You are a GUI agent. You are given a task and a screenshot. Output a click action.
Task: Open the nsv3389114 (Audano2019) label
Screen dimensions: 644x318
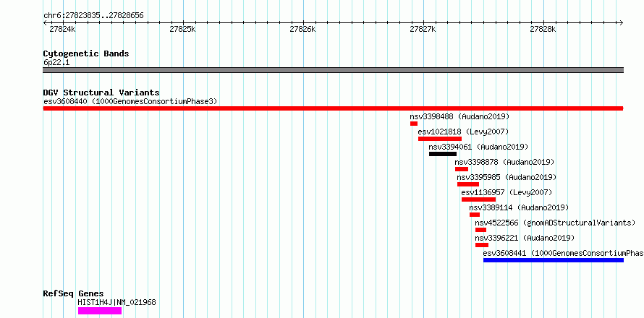pos(519,207)
